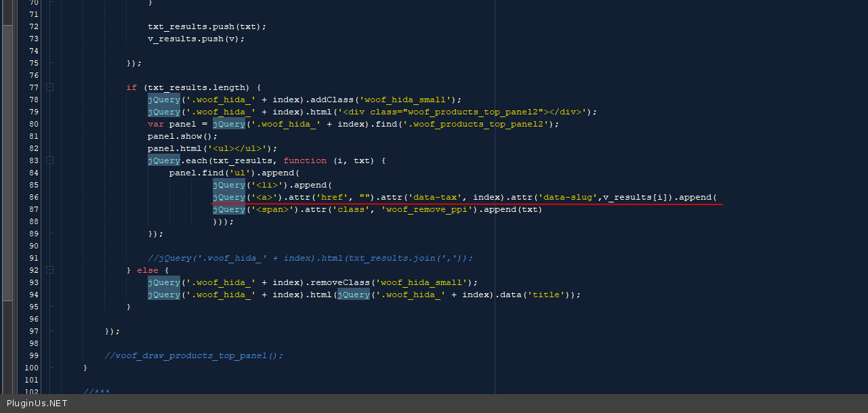Place cursor on txt_results.push(txt) statement
The image size is (868, 413).
tap(207, 26)
